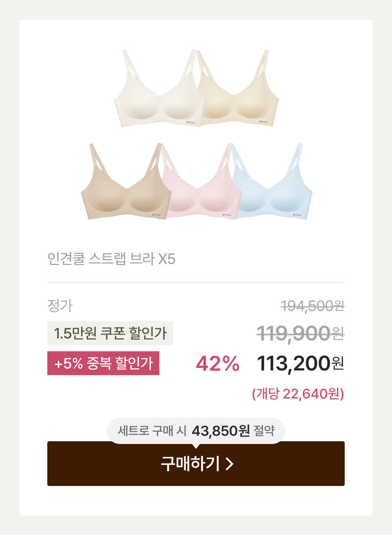
Task: Click the chevron arrow on 구매하기 button
Action: (230, 464)
